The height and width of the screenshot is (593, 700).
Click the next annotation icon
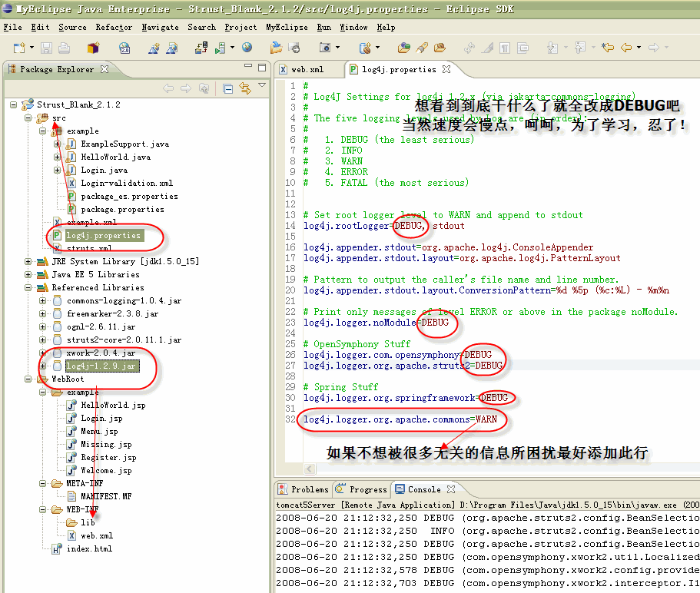coord(552,48)
